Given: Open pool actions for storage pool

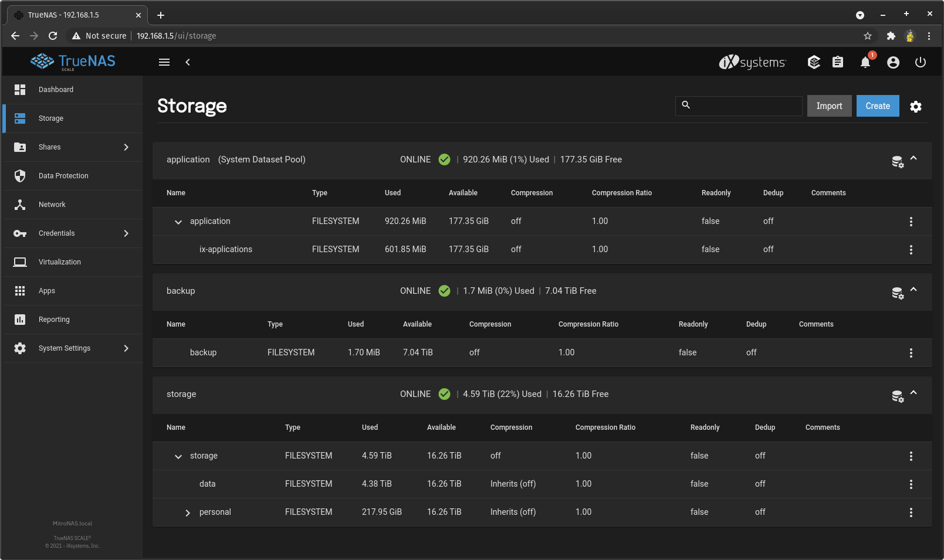Looking at the screenshot, I should (897, 396).
